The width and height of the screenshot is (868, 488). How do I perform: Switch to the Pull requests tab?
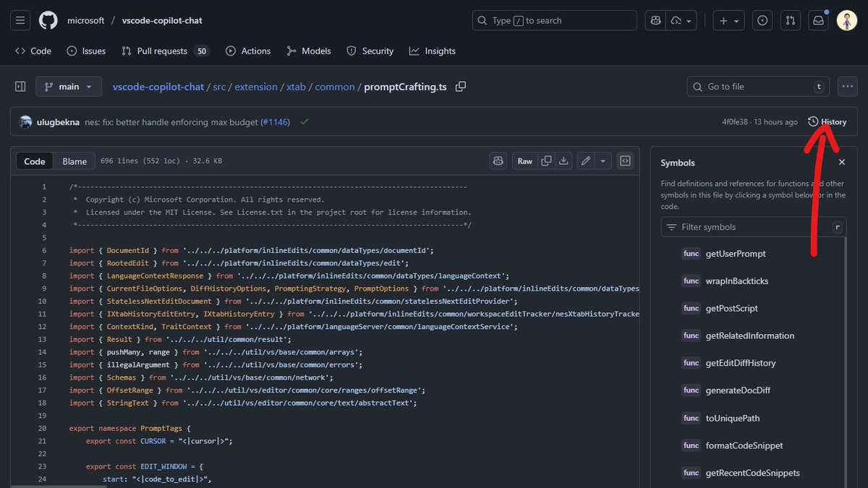click(165, 51)
